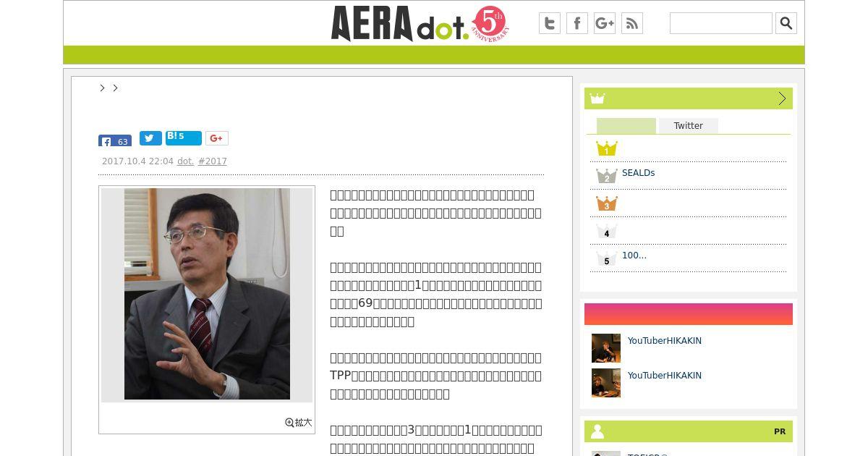
Task: Click second breadcrumb chevron arrow
Action: 115,88
